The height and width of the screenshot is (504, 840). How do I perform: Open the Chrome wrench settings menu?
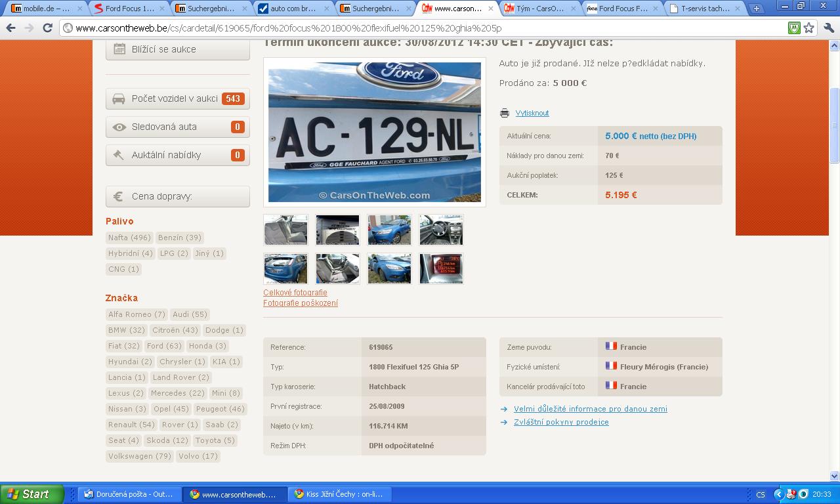pyautogui.click(x=828, y=28)
